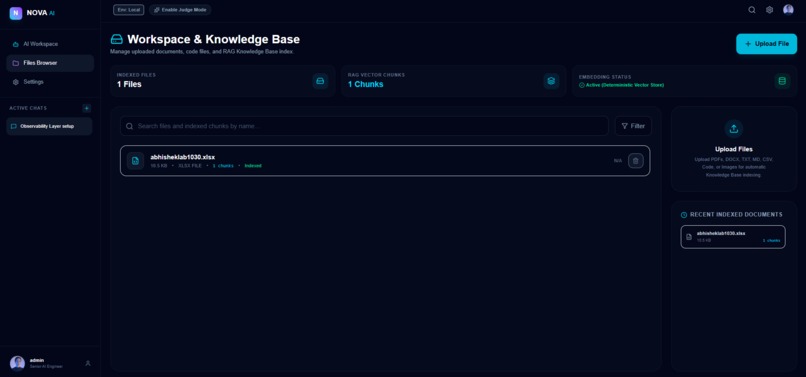
Task: Enable Judge Mode toggle
Action: point(180,10)
